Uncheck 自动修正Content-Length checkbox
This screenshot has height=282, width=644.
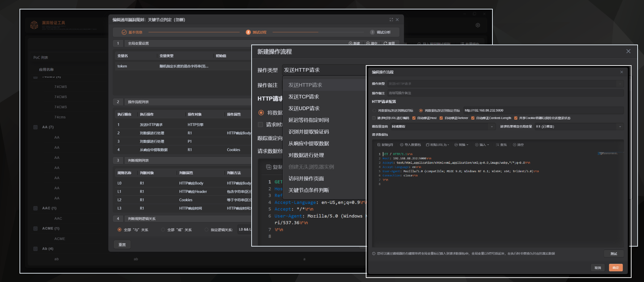[x=473, y=118]
